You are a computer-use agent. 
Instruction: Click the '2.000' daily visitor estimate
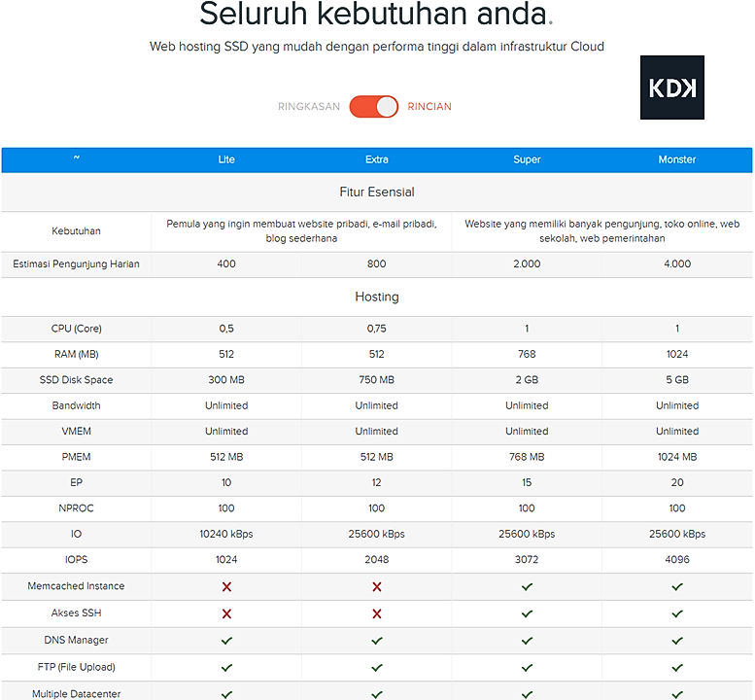[527, 263]
